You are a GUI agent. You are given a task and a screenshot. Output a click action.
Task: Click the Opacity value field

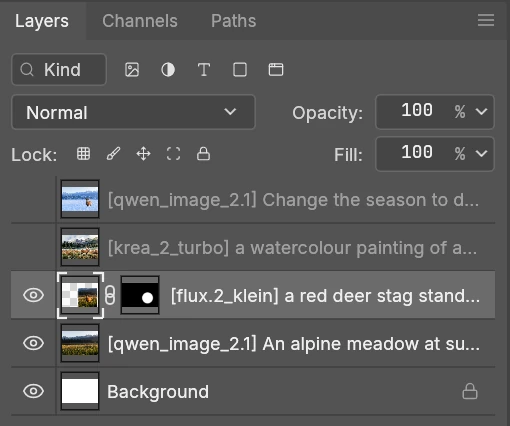(417, 111)
